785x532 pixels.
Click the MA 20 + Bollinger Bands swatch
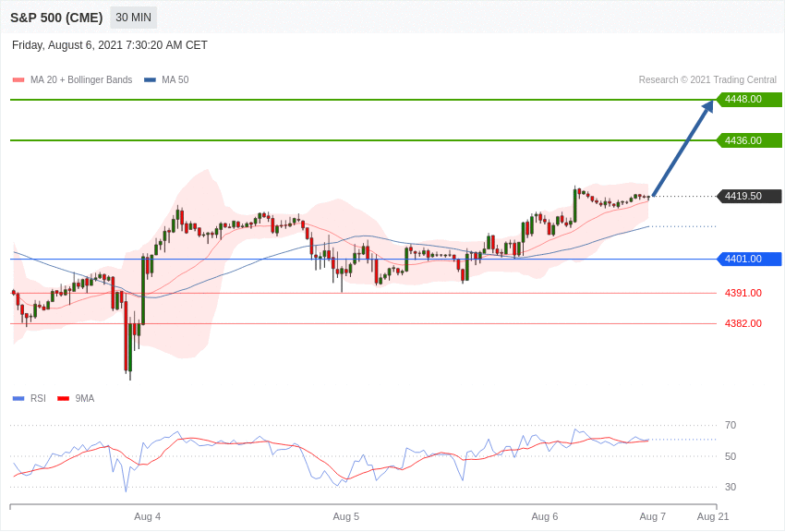[18, 79]
